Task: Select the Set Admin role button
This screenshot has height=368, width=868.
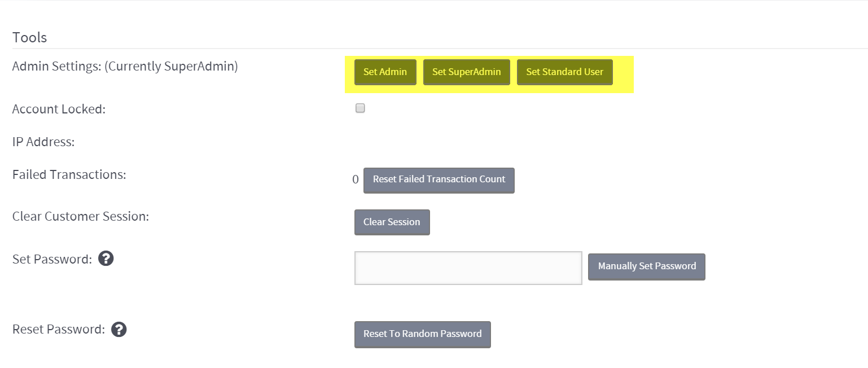Action: point(385,72)
